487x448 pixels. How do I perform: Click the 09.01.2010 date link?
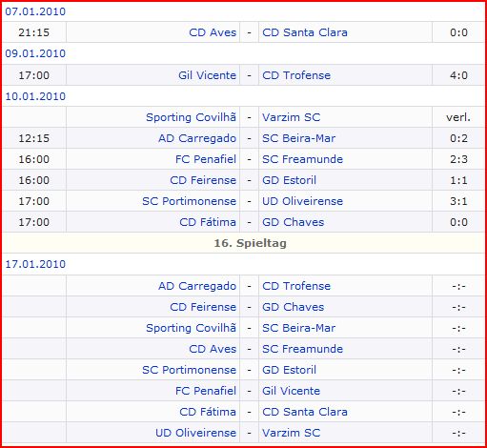tap(35, 53)
